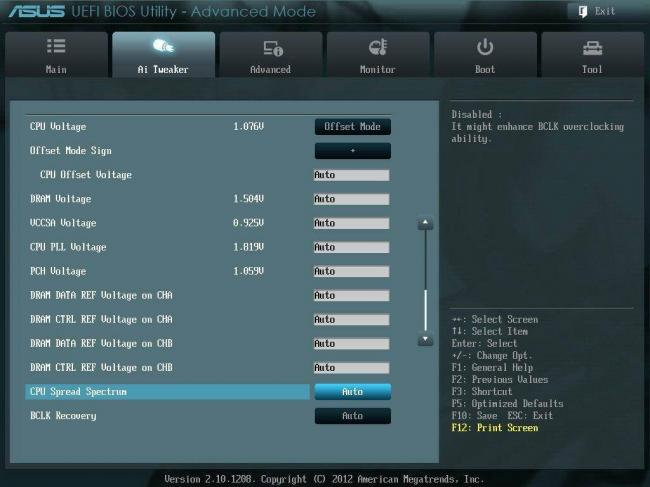Image resolution: width=650 pixels, height=487 pixels.
Task: Select the CPU Offset Voltage label
Action: coord(86,174)
